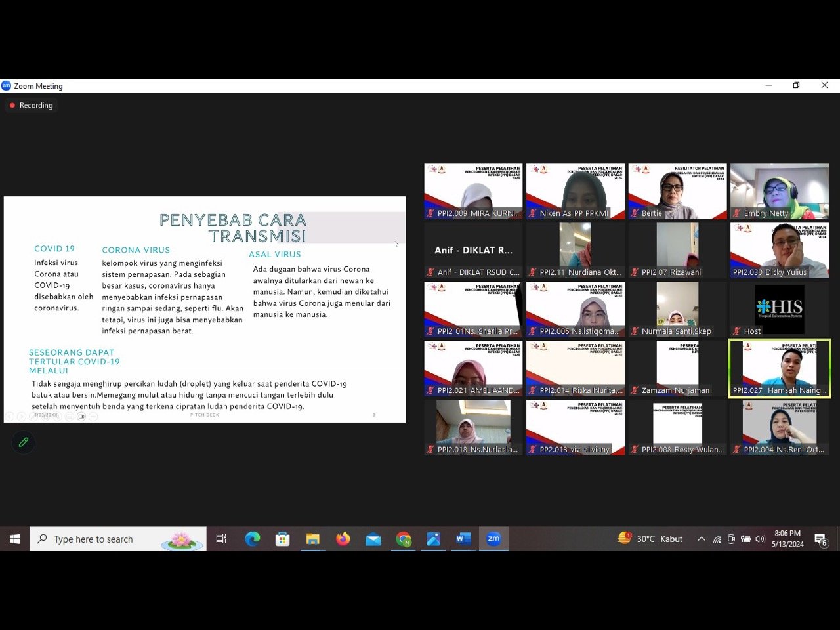Image resolution: width=840 pixels, height=630 pixels.
Task: Click the slideshow camera icon on slide
Action: (81, 417)
